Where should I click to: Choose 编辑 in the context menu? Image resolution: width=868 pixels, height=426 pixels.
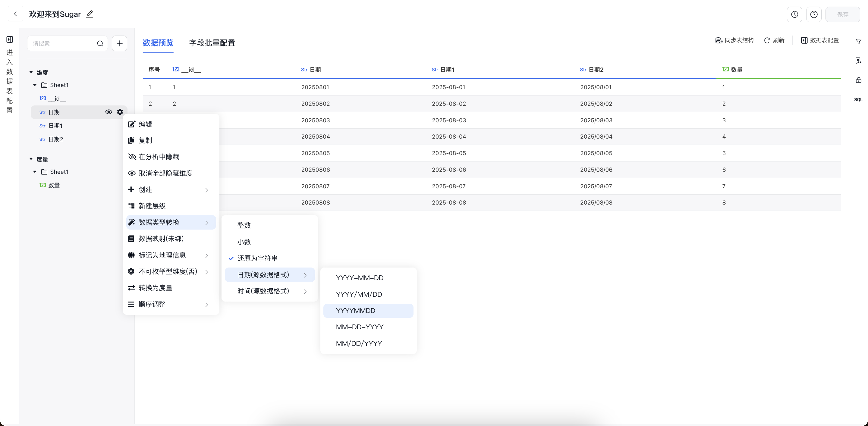[x=171, y=124]
